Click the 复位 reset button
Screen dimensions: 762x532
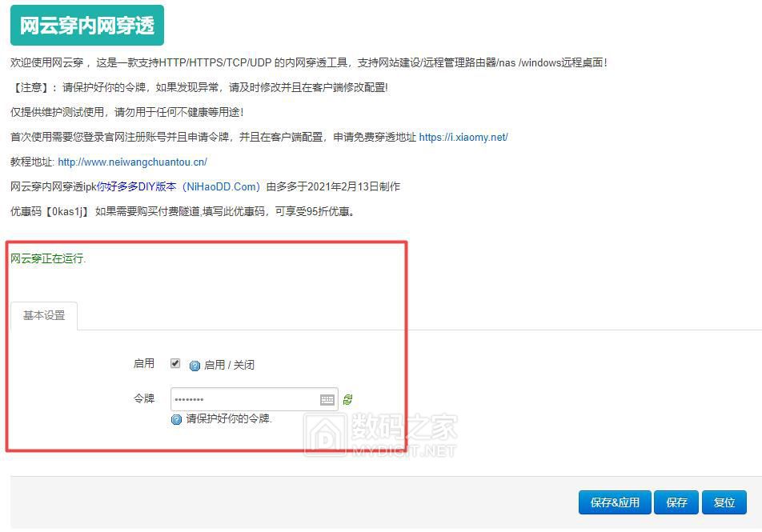pos(724,502)
